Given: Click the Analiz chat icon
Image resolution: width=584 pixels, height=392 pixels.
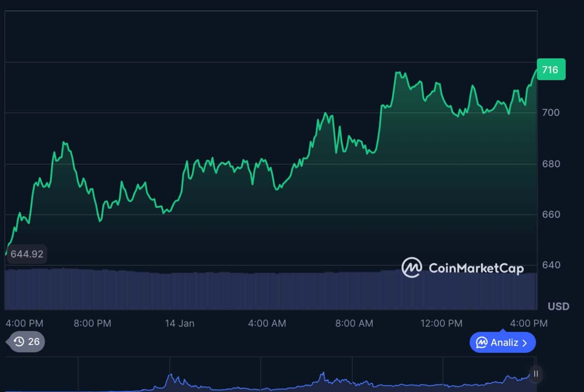Looking at the screenshot, I should pyautogui.click(x=482, y=342).
